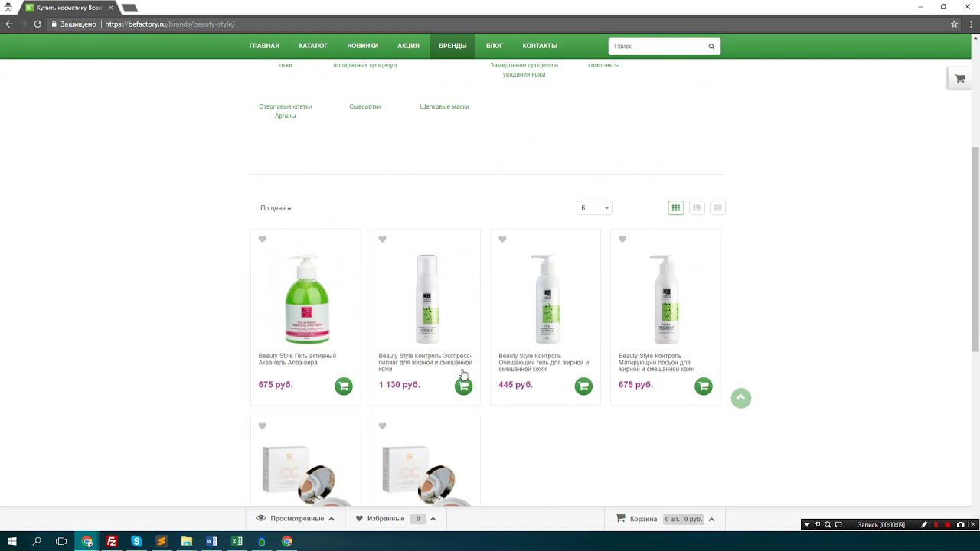Viewport: 980px width, 551px height.
Task: Open Windows taskbar search
Action: [37, 541]
